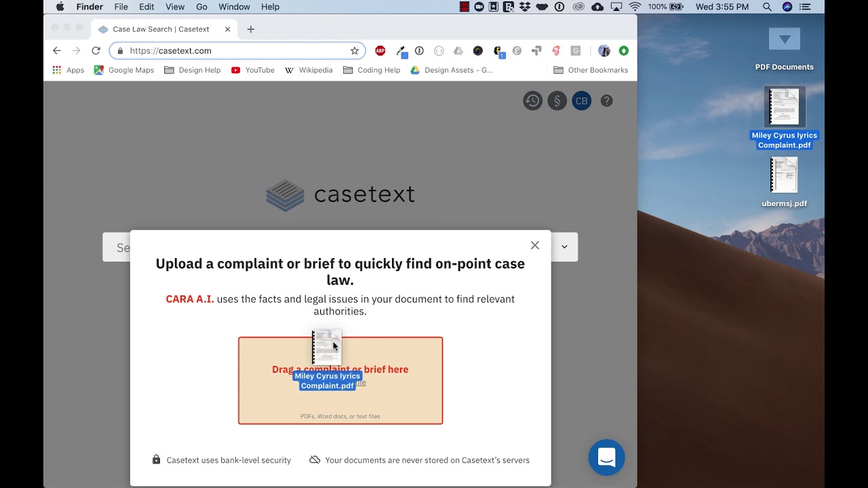The image size is (868, 488).
Task: Expand the search bar dropdown chevron
Action: tap(564, 247)
